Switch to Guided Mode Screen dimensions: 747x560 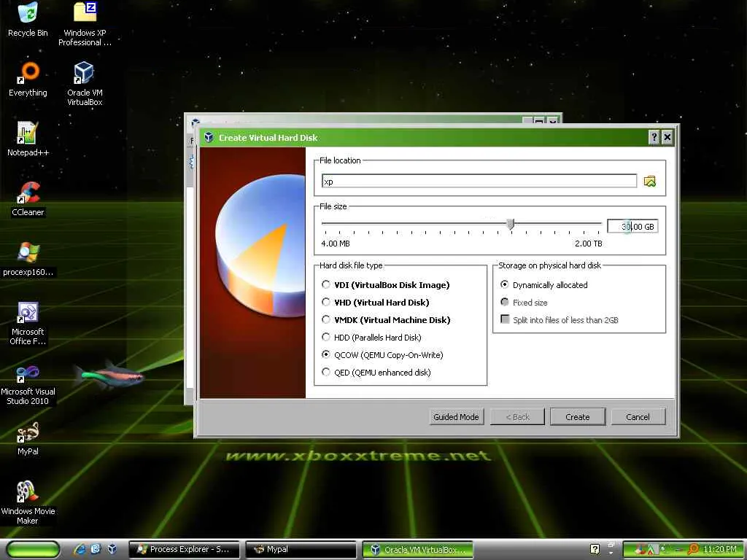456,416
